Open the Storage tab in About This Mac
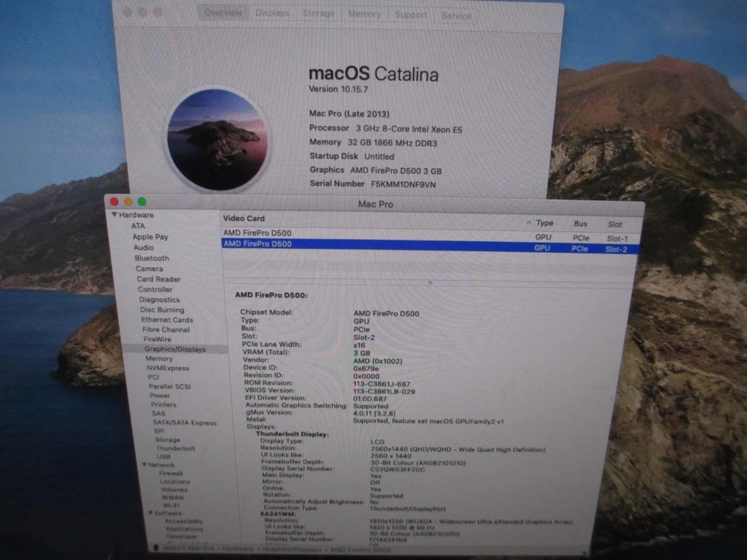Screen dimensions: 747x560 [x=318, y=12]
